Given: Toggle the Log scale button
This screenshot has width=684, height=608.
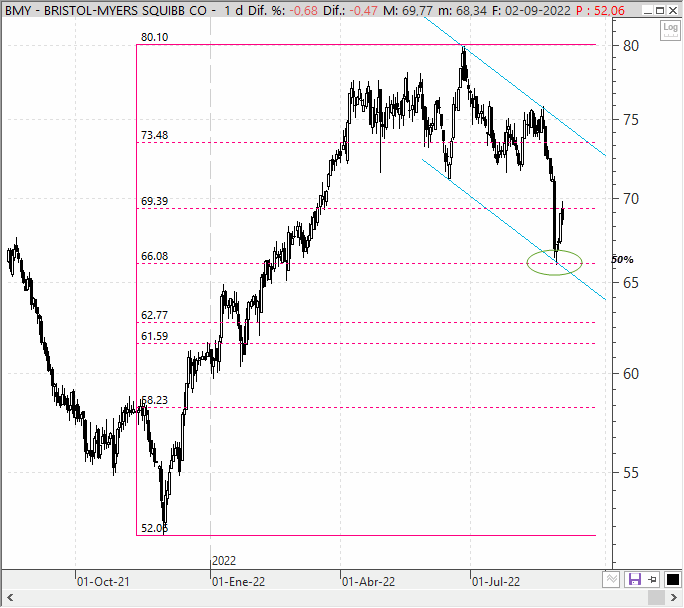Looking at the screenshot, I should (670, 31).
